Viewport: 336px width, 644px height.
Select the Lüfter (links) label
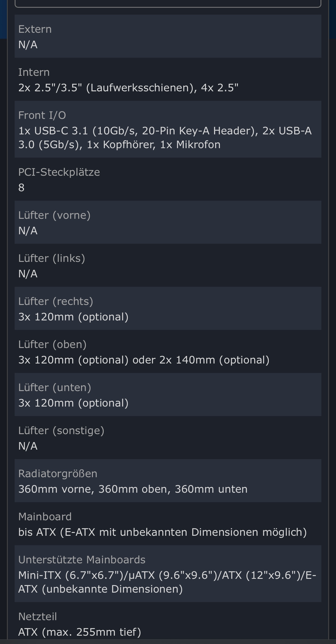click(x=51, y=258)
